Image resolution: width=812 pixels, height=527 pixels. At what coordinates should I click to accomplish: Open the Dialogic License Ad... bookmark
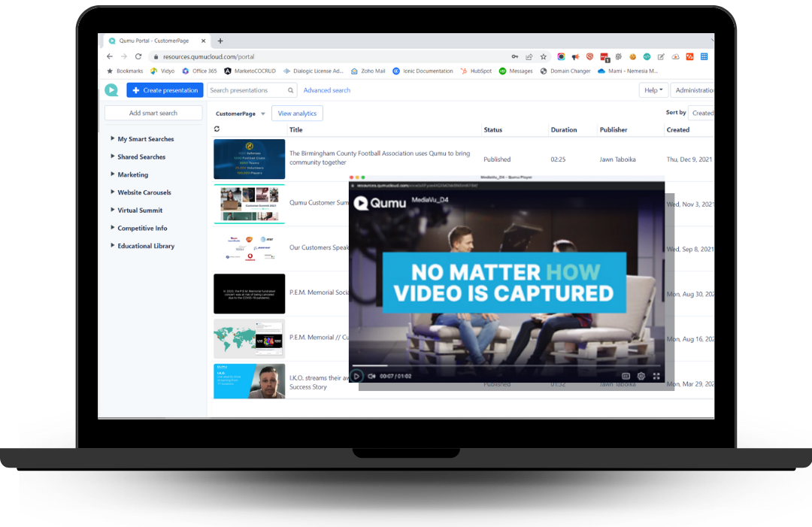[x=313, y=71]
